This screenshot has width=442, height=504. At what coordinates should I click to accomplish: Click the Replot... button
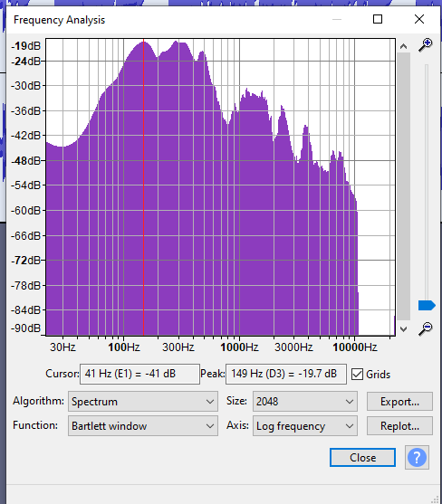pyautogui.click(x=399, y=426)
